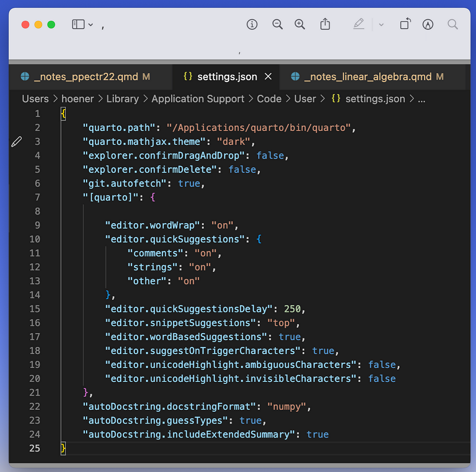Close the settings.json tab
This screenshot has height=472, width=476.
click(268, 76)
